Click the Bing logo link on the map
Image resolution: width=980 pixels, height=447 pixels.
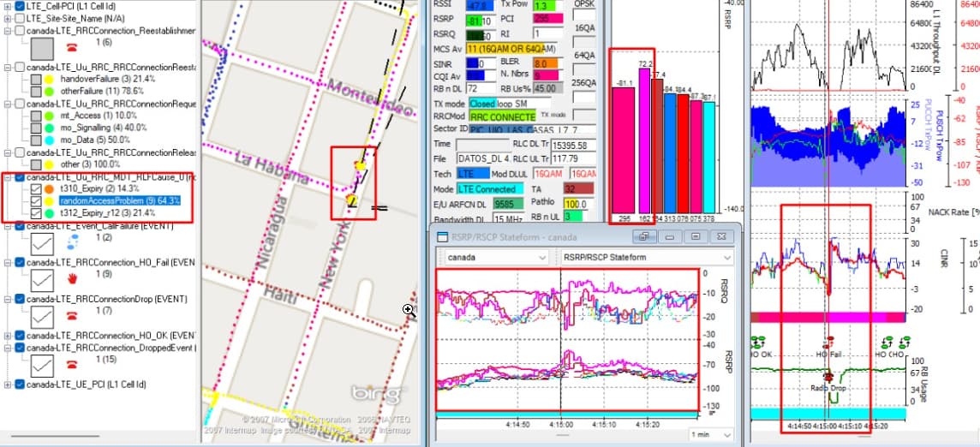point(374,394)
